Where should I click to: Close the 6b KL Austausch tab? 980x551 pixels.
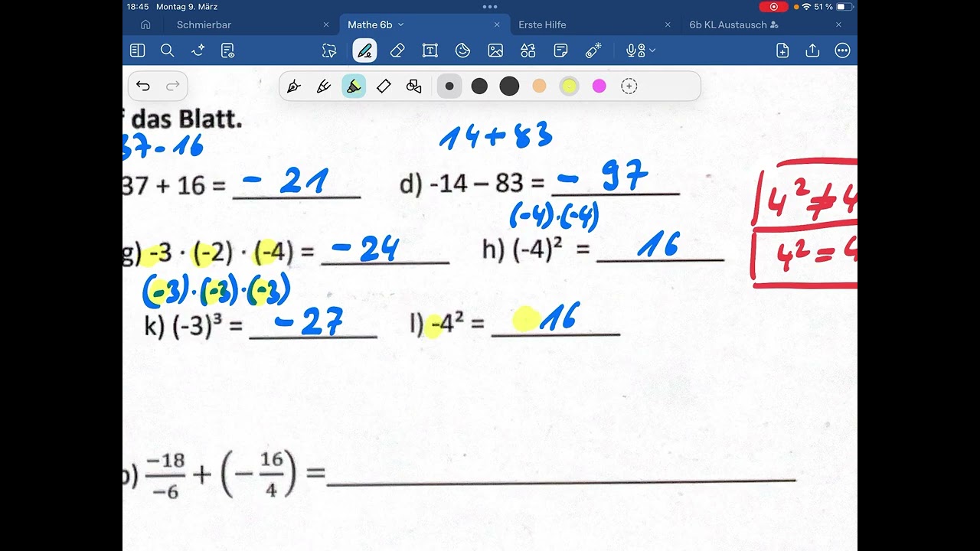coord(838,24)
